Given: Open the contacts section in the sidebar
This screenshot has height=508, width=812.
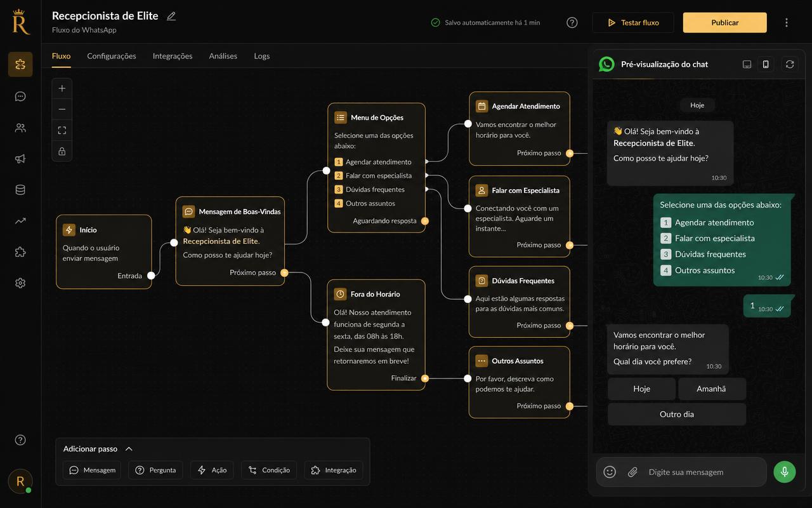Looking at the screenshot, I should 20,128.
